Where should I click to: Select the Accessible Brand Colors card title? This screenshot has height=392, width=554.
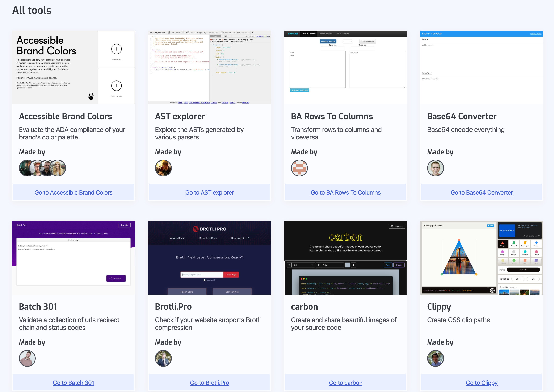pos(65,116)
